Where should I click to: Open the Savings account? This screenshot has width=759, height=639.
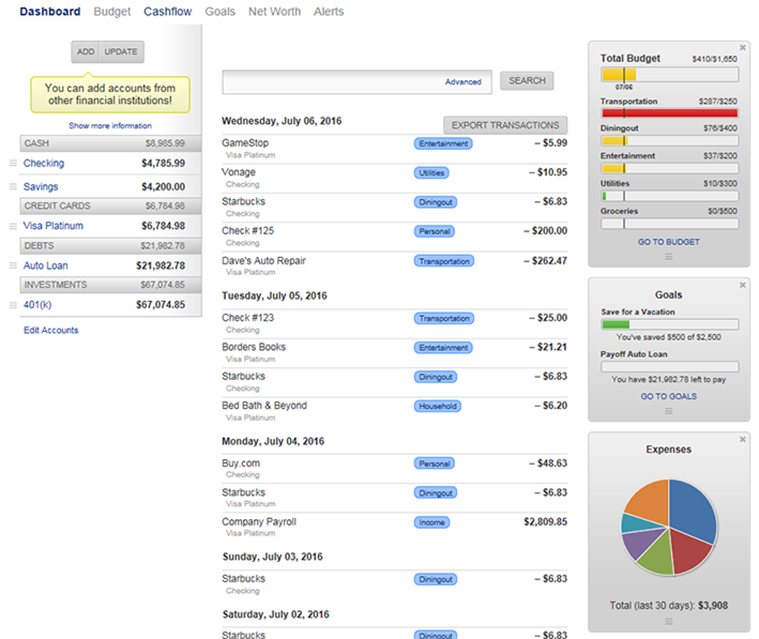coord(41,187)
